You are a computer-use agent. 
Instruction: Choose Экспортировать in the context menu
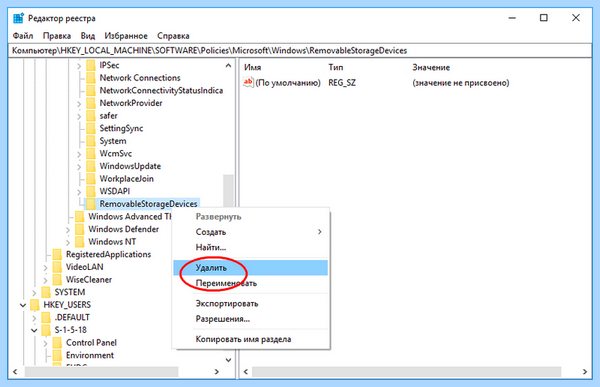tap(251, 304)
